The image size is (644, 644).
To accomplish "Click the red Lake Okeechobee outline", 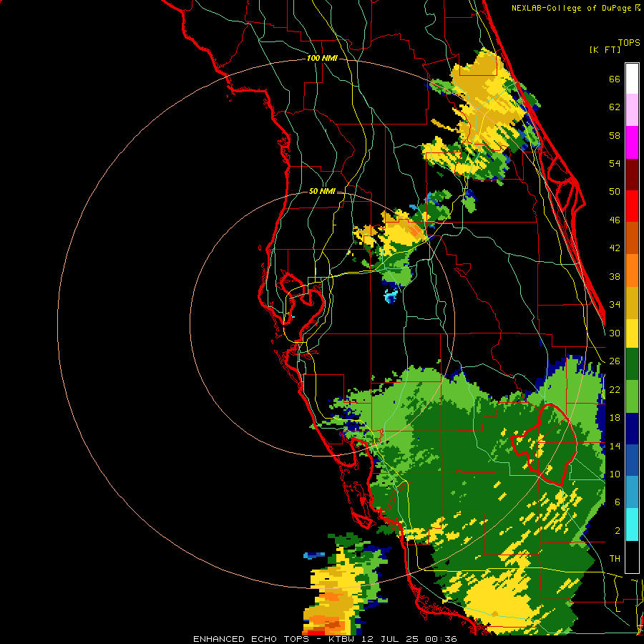I will (544, 445).
